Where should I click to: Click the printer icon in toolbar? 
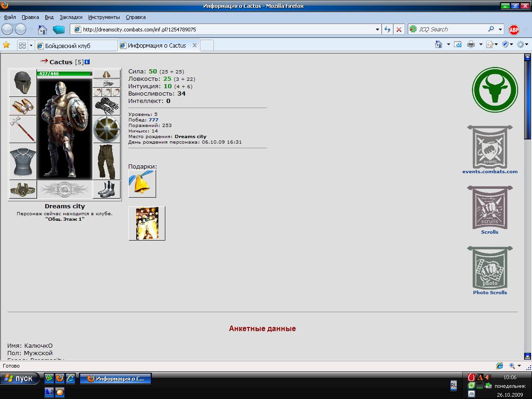tap(471, 44)
